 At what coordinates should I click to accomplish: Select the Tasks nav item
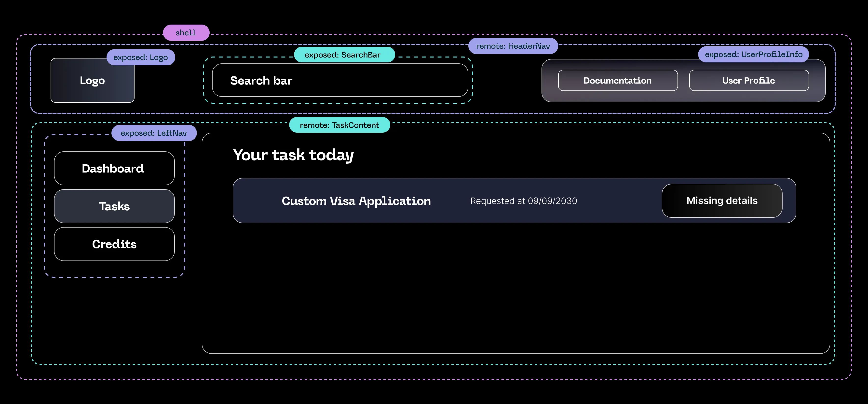[x=114, y=206]
